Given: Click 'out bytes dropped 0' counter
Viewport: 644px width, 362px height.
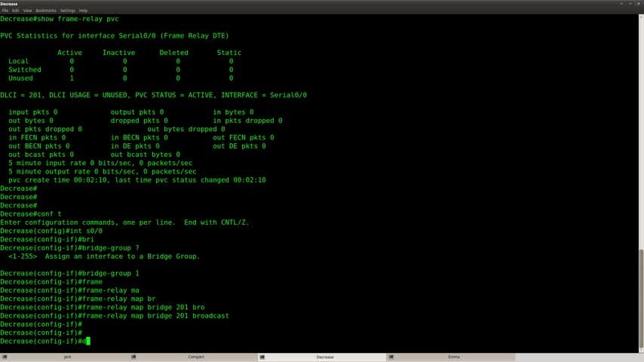Looking at the screenshot, I should [186, 129].
